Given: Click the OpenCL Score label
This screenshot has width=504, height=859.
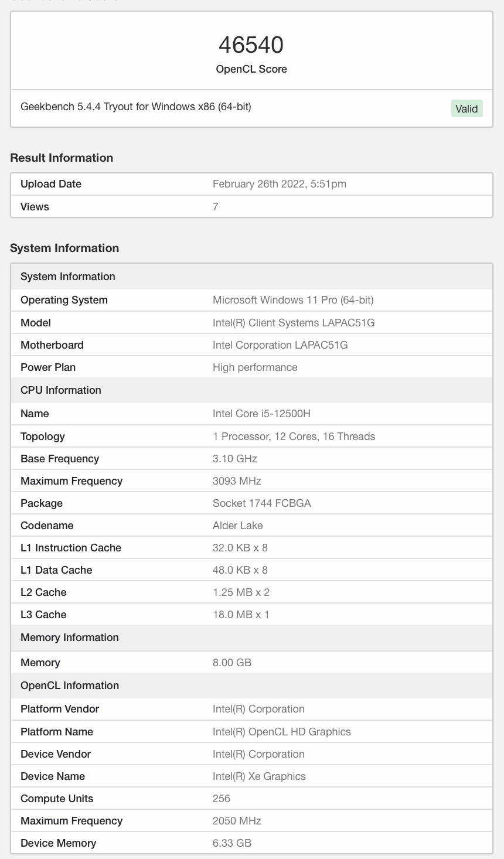Looking at the screenshot, I should tap(251, 69).
